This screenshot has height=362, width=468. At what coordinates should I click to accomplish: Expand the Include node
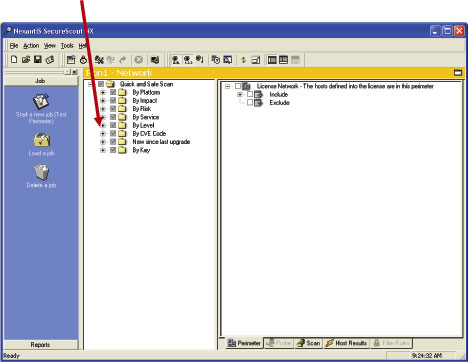pos(240,95)
